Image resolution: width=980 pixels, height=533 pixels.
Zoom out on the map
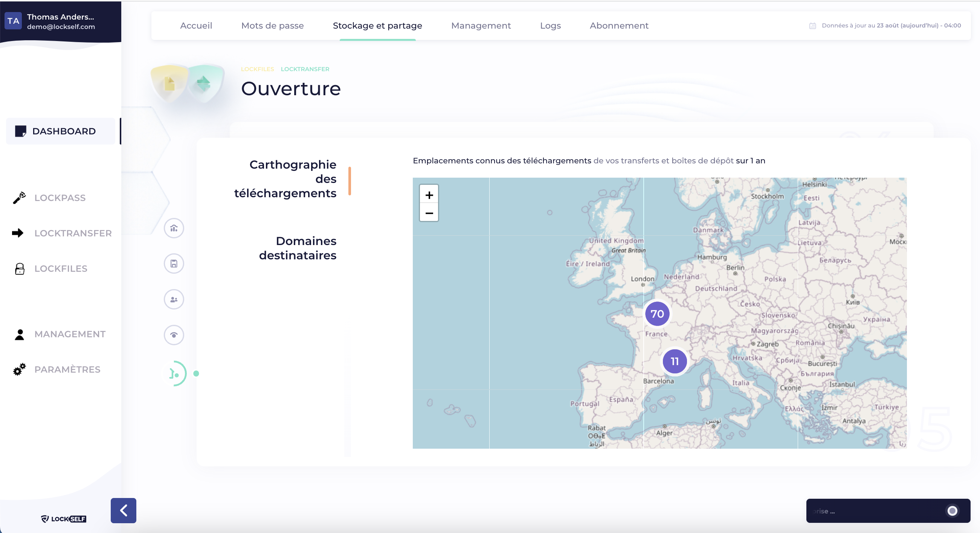click(x=429, y=213)
